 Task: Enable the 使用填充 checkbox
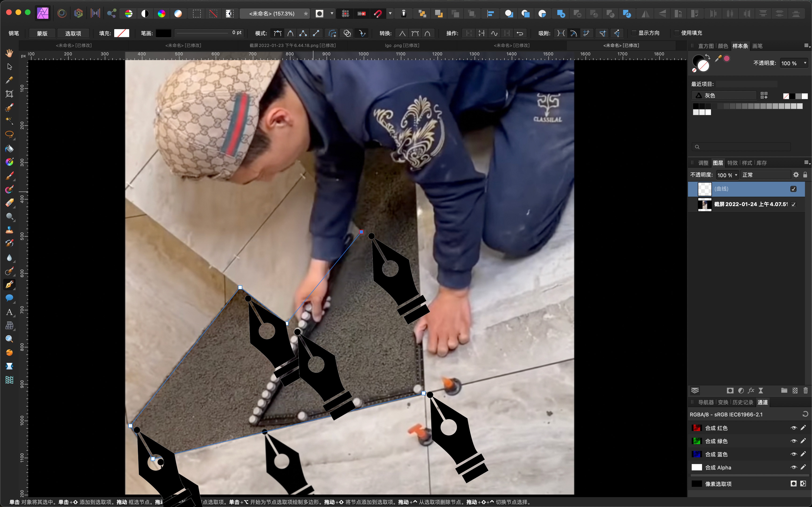coord(677,33)
